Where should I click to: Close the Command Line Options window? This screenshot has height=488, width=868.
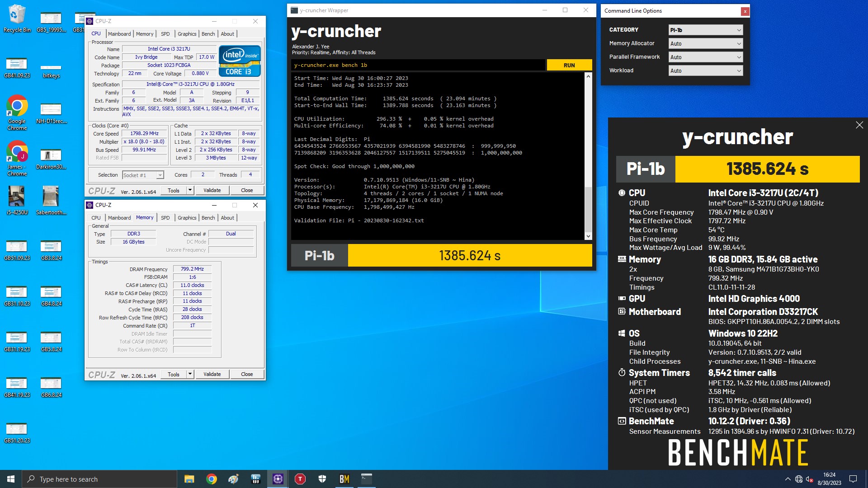coord(745,11)
